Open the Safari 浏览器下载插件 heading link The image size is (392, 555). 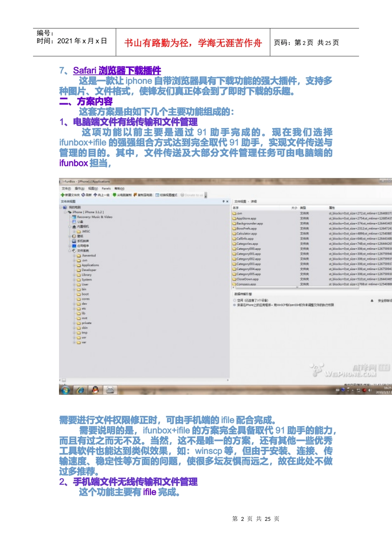117,71
